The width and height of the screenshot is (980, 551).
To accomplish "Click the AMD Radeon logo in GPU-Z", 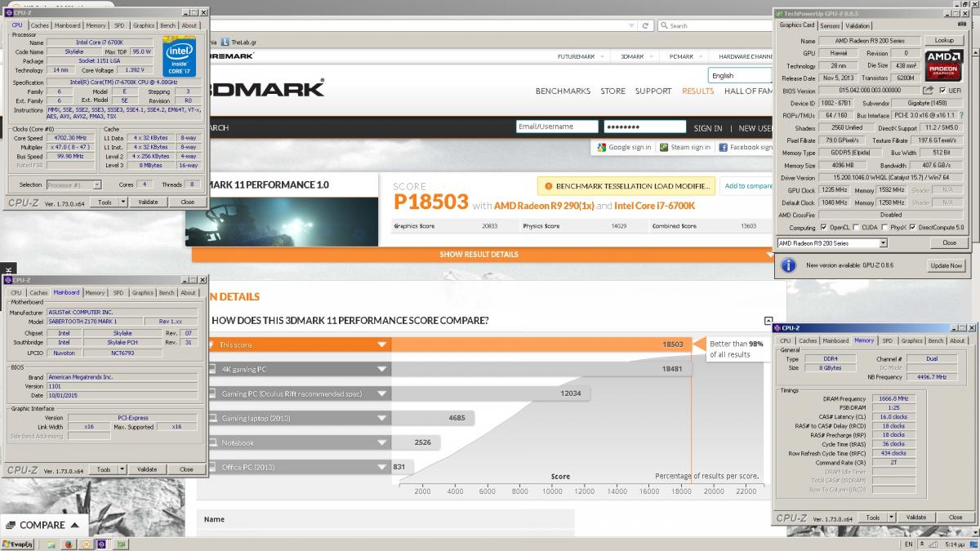I will tap(945, 67).
